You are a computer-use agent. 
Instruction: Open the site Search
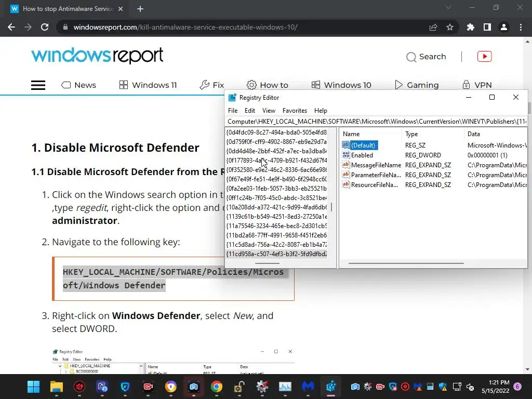tap(426, 57)
